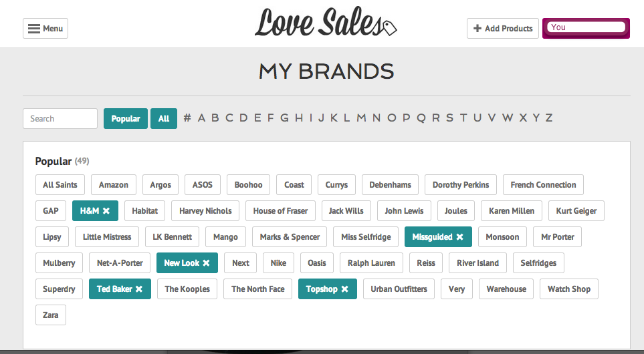644x354 pixels.
Task: Open the hamburger Menu button
Action: point(45,28)
